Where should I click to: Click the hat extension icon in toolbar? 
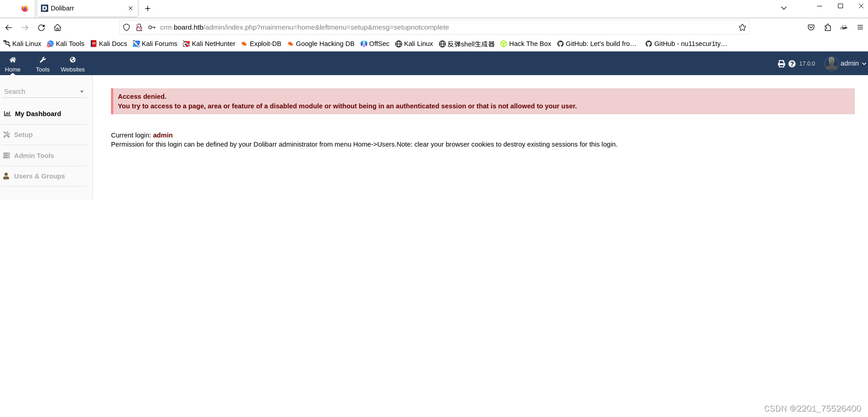pos(844,27)
